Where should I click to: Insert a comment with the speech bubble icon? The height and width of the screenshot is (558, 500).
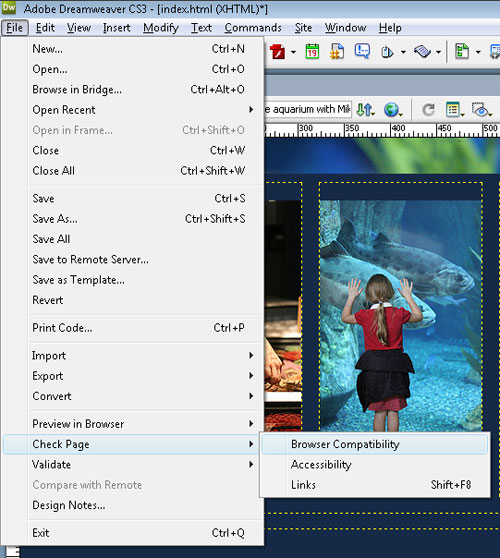[362, 51]
